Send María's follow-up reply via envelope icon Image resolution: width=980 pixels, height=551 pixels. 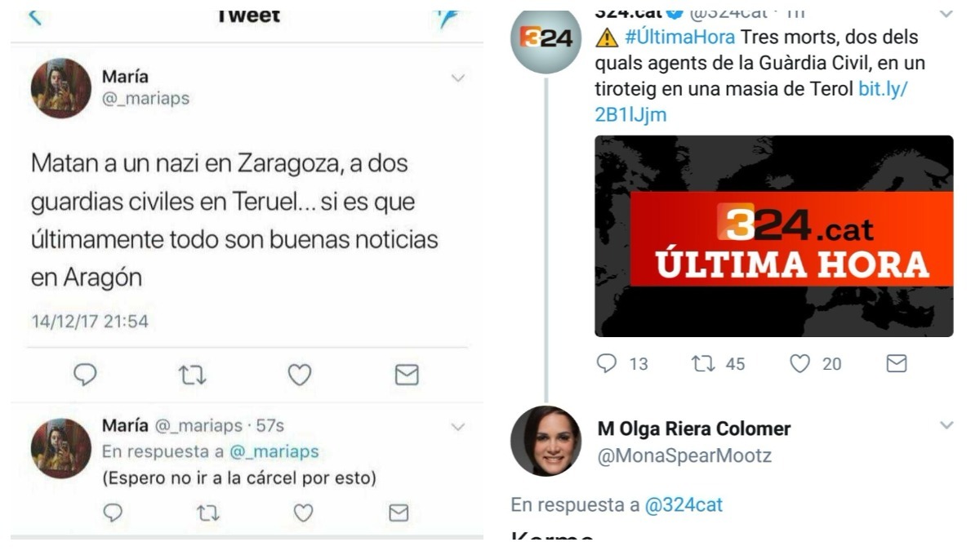point(398,513)
